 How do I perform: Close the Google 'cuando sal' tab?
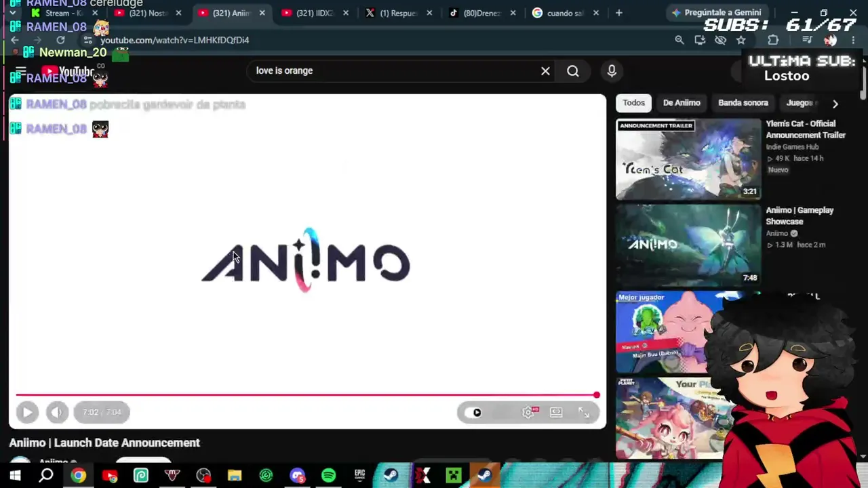[596, 13]
